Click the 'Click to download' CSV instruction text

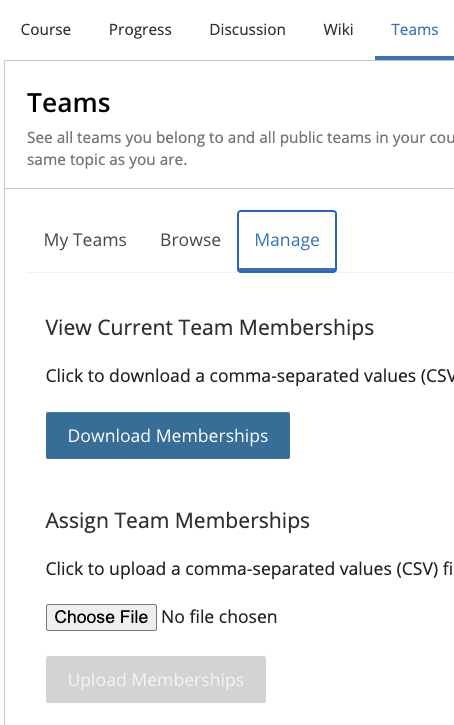click(x=250, y=376)
